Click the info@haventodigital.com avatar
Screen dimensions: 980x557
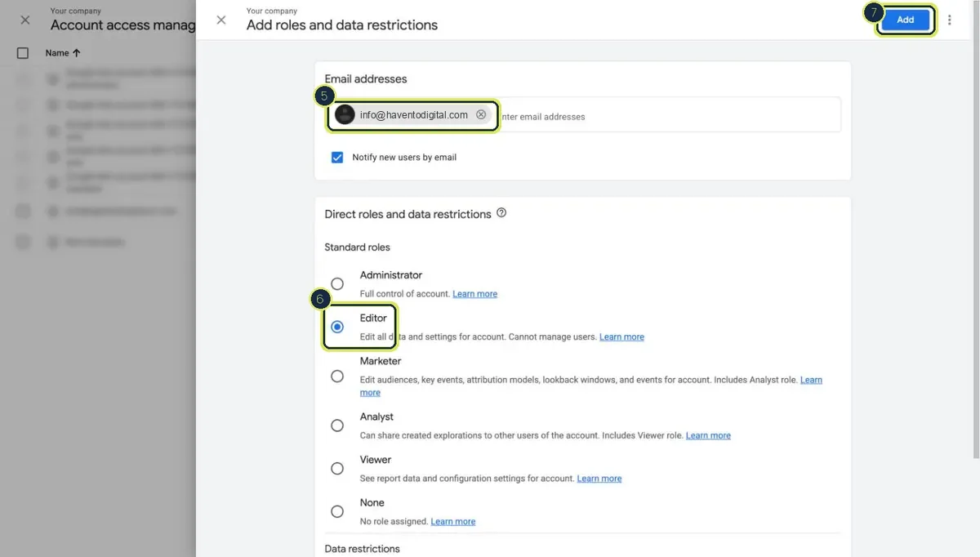pyautogui.click(x=345, y=114)
